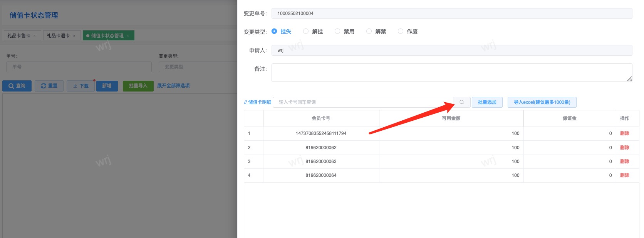Open the 变更类型 filter dropdown

(x=197, y=67)
